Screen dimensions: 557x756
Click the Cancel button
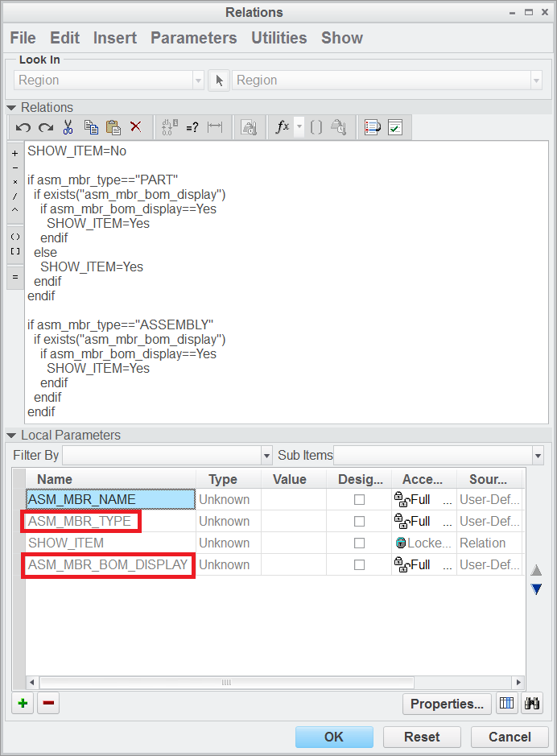(510, 737)
